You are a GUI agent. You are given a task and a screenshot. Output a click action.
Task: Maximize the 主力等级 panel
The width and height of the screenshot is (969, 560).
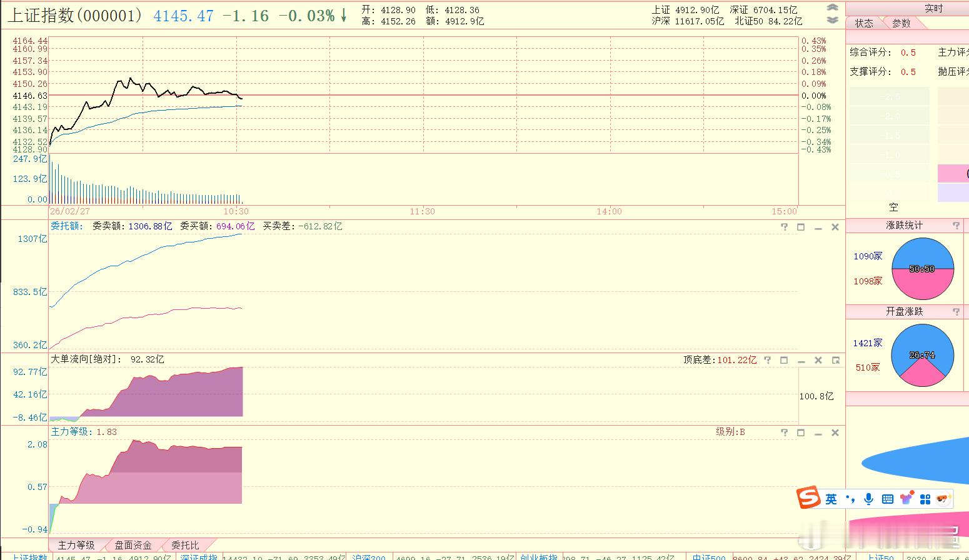[x=801, y=432]
